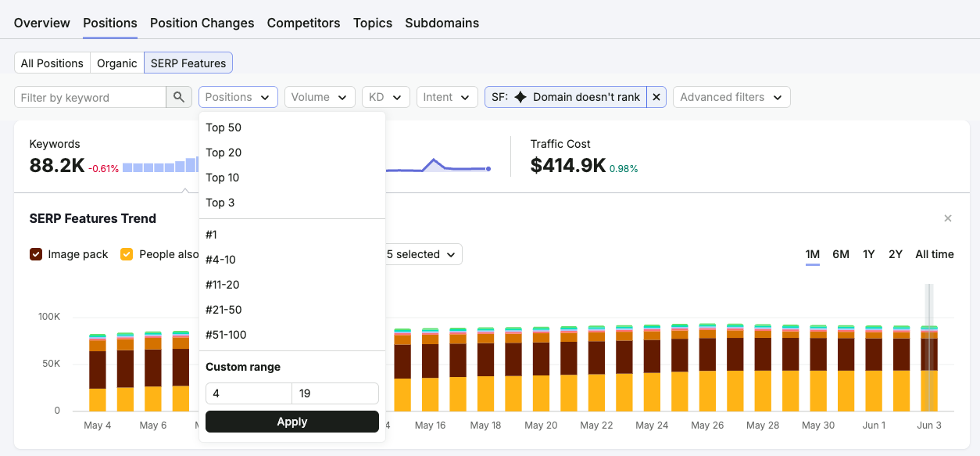Open the Position Changes tab

point(202,23)
